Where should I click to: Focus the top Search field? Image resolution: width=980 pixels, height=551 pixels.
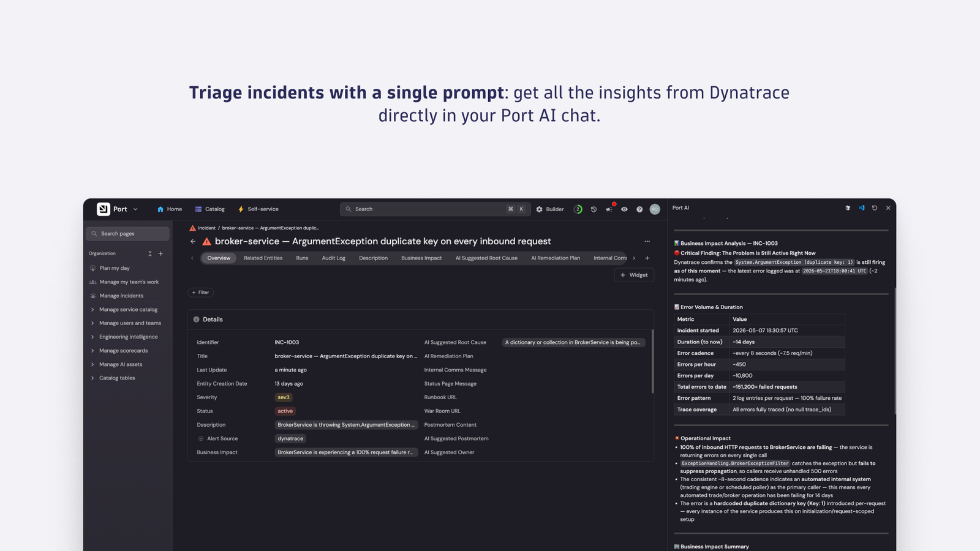pyautogui.click(x=435, y=209)
